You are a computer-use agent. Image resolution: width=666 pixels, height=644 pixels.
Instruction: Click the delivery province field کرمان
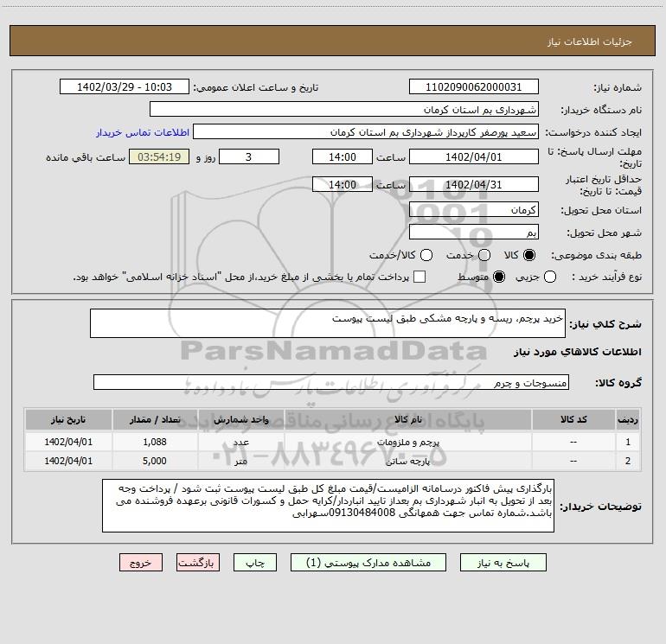[x=474, y=209]
